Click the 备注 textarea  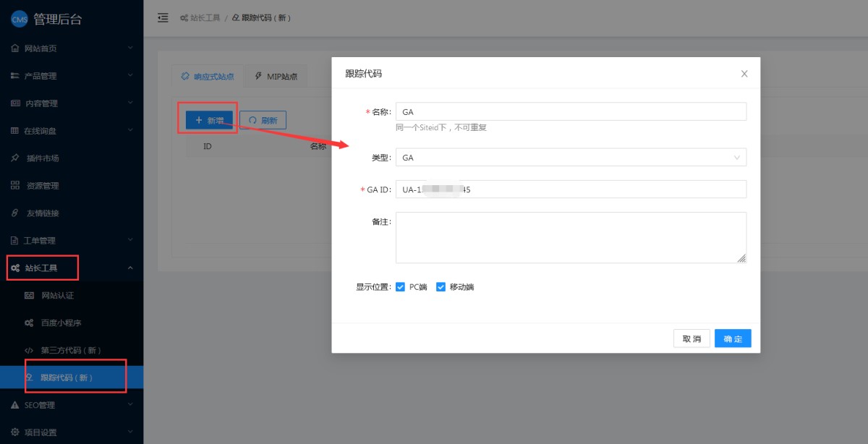coord(570,237)
